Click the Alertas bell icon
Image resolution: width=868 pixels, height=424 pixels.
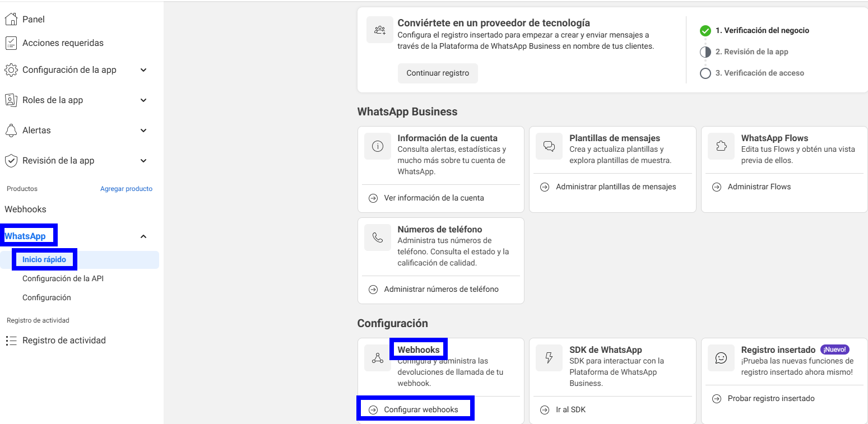[11, 131]
